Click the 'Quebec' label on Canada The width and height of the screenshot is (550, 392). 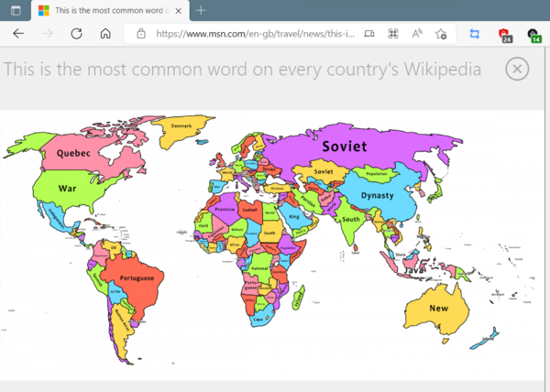[73, 153]
